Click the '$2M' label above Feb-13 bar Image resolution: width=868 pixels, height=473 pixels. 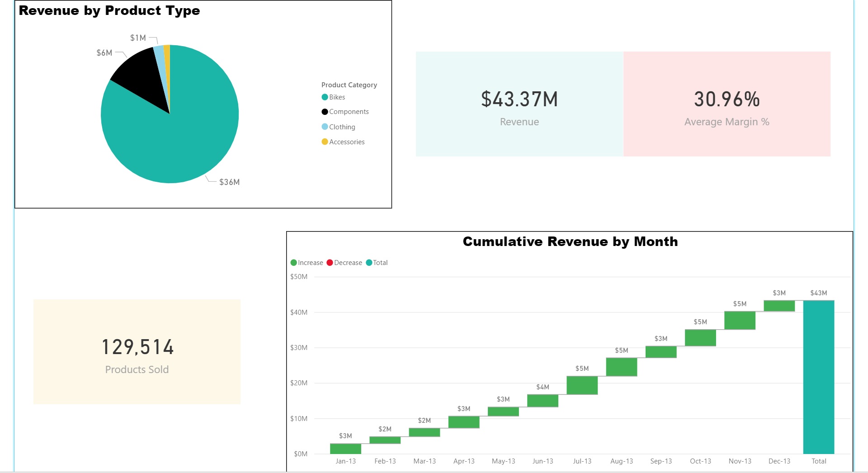pos(385,429)
